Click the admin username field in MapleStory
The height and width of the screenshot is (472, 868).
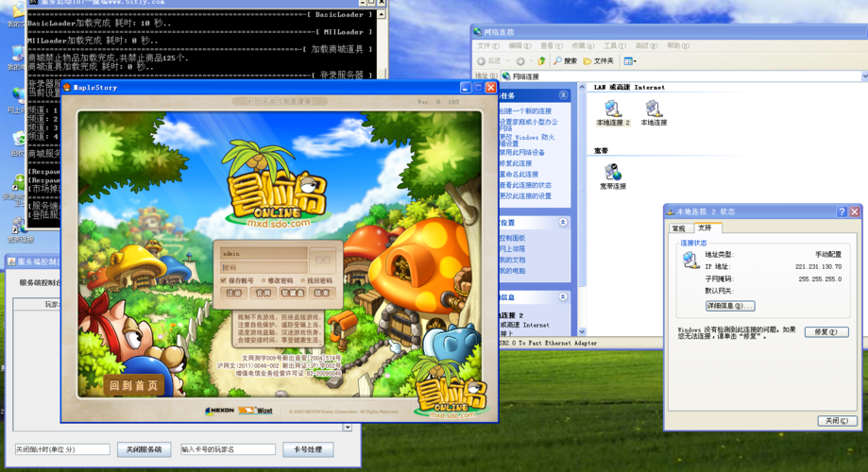click(264, 253)
